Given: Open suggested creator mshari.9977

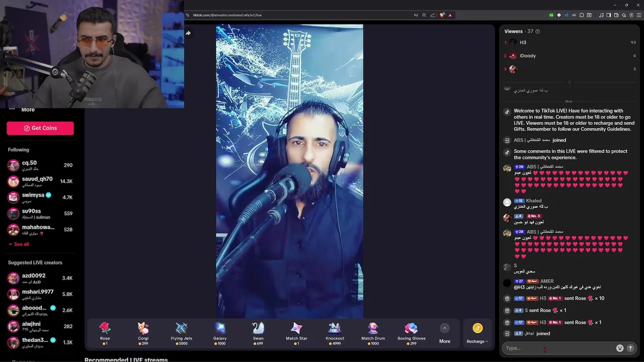Looking at the screenshot, I should coord(40,294).
